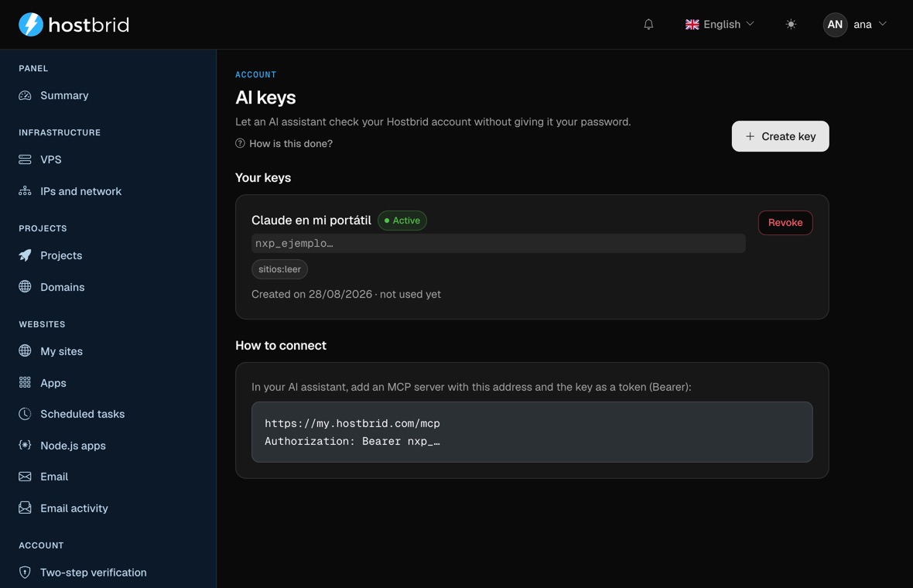
Task: Click the Domains globe icon
Action: click(x=25, y=286)
